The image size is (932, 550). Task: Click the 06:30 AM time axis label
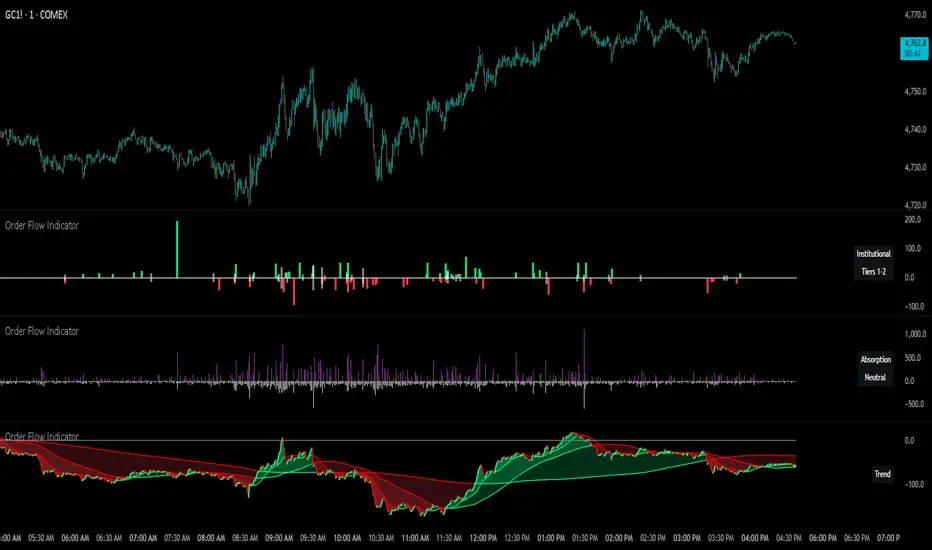tap(109, 538)
